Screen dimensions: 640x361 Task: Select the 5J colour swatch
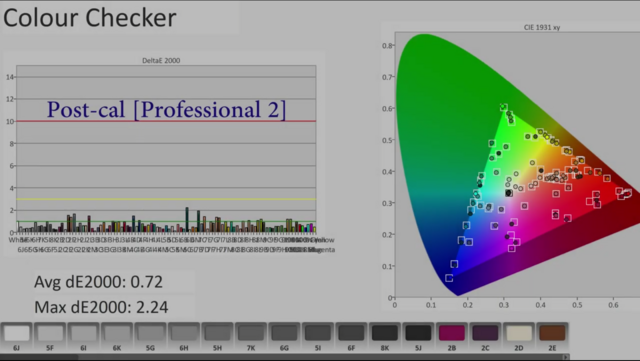(418, 333)
